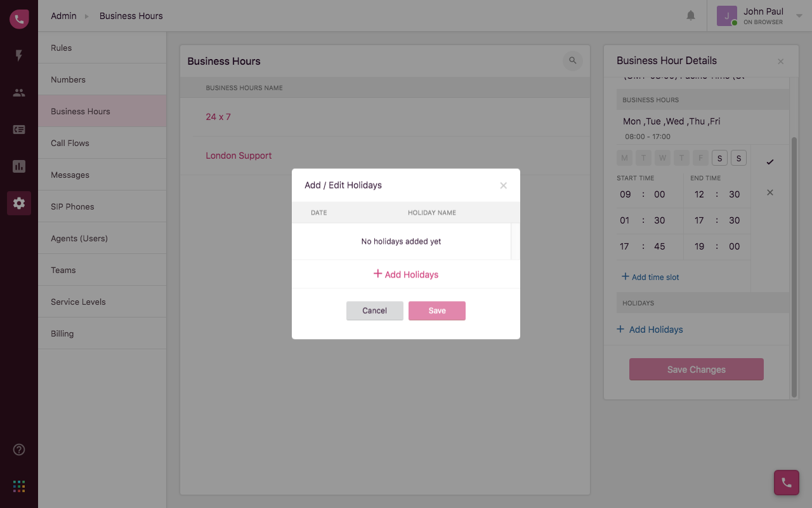Open the help question mark icon
The width and height of the screenshot is (812, 508).
pos(19,450)
